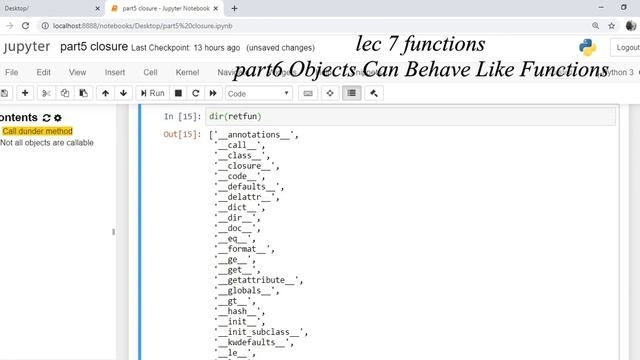This screenshot has width=640, height=360.
Task: Click the gavel toolbar icon
Action: coord(373,93)
